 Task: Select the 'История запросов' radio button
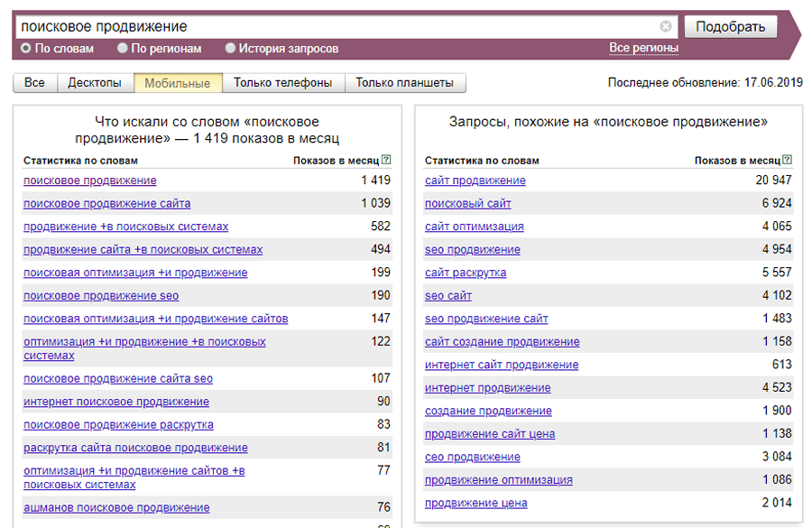click(231, 48)
